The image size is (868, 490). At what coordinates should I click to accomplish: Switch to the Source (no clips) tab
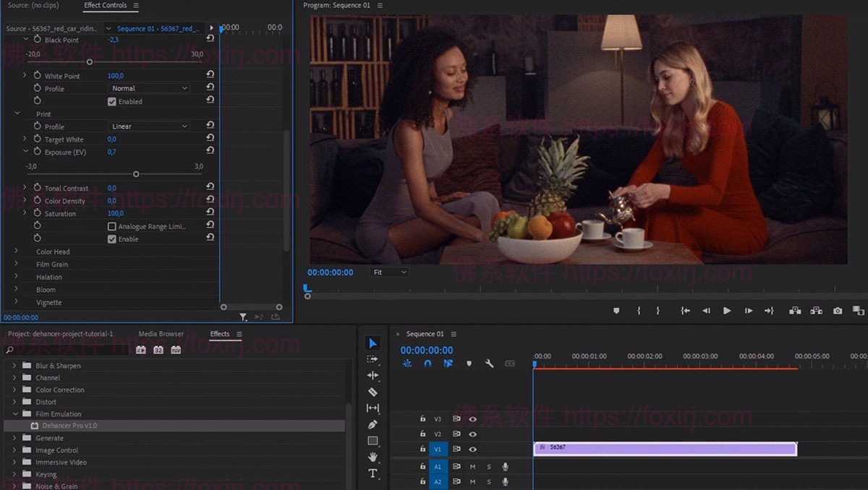pos(33,6)
